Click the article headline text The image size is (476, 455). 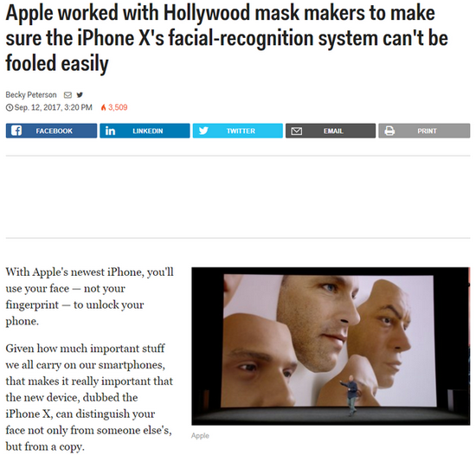click(x=227, y=38)
